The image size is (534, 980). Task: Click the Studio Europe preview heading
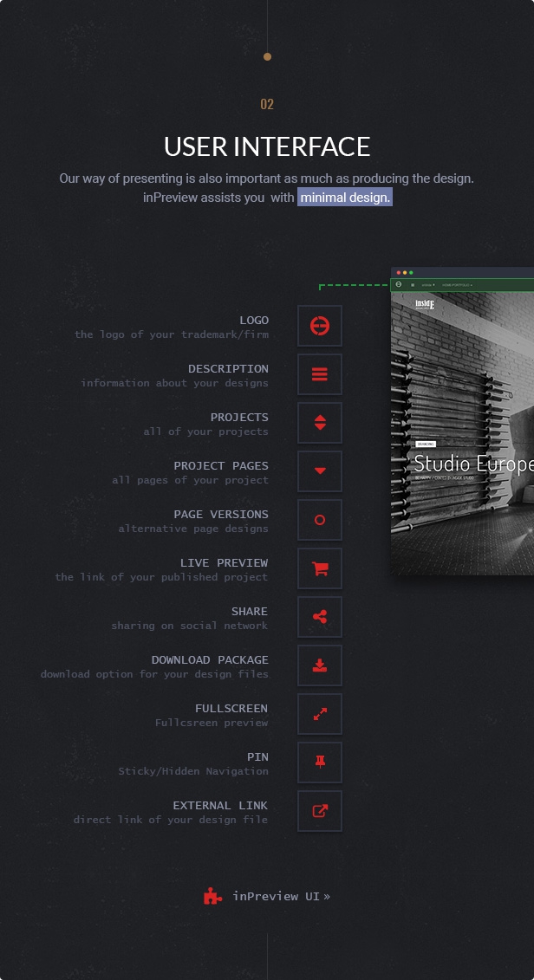(472, 464)
